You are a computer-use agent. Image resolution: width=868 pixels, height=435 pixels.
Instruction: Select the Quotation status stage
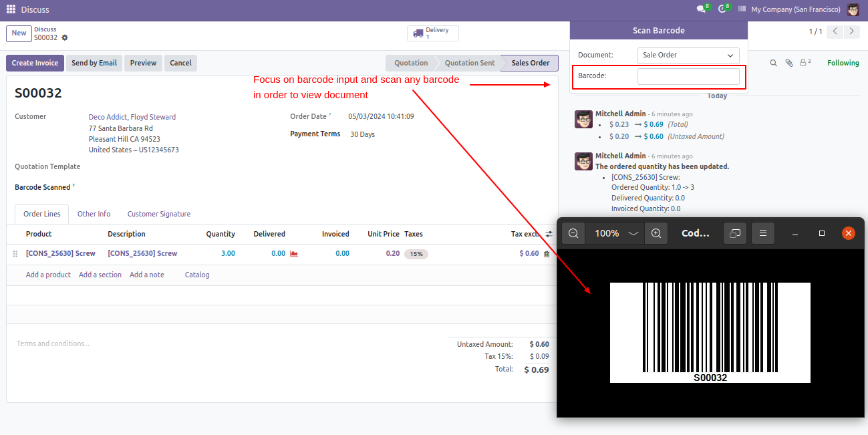(411, 63)
